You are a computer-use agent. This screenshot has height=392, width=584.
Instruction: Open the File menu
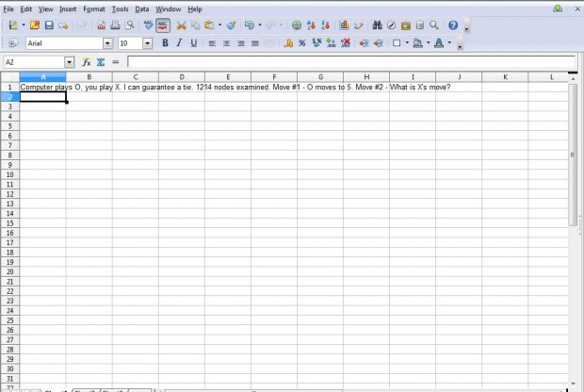click(x=8, y=8)
